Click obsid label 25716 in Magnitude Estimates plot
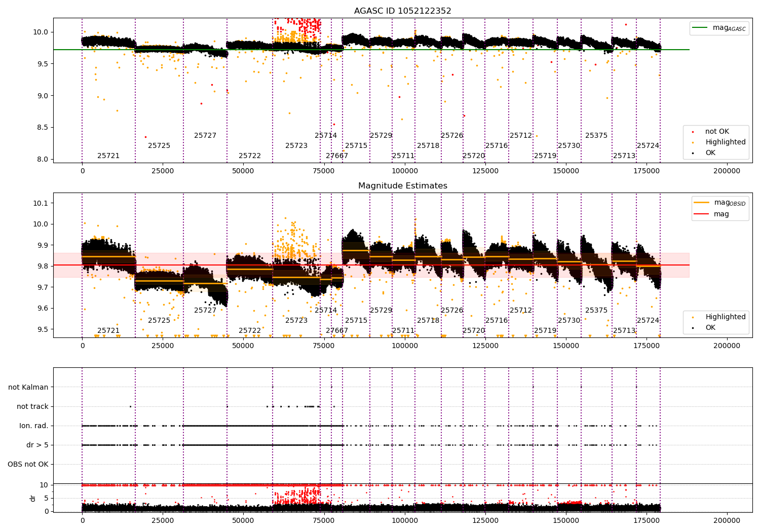 tap(497, 321)
